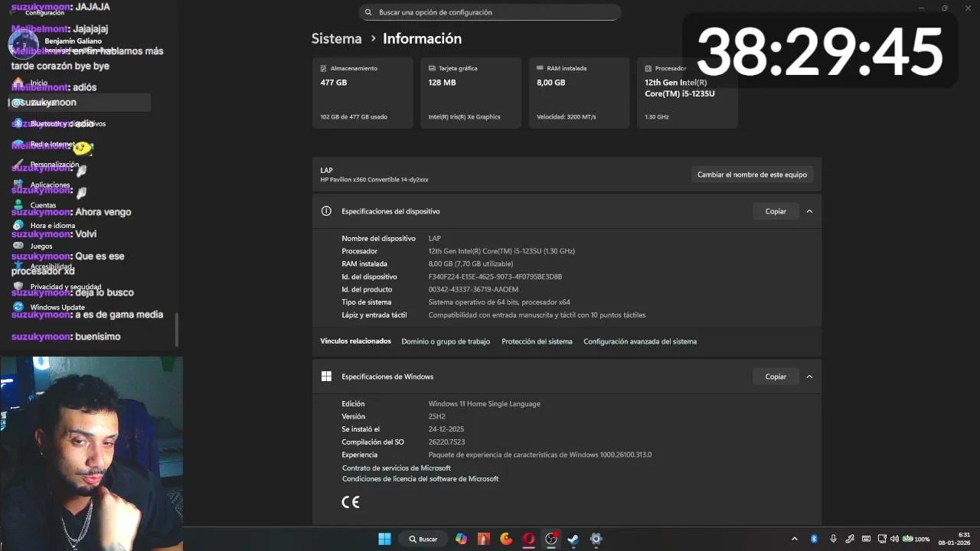
Task: Open Red e Internet sidebar item
Action: pos(80,144)
